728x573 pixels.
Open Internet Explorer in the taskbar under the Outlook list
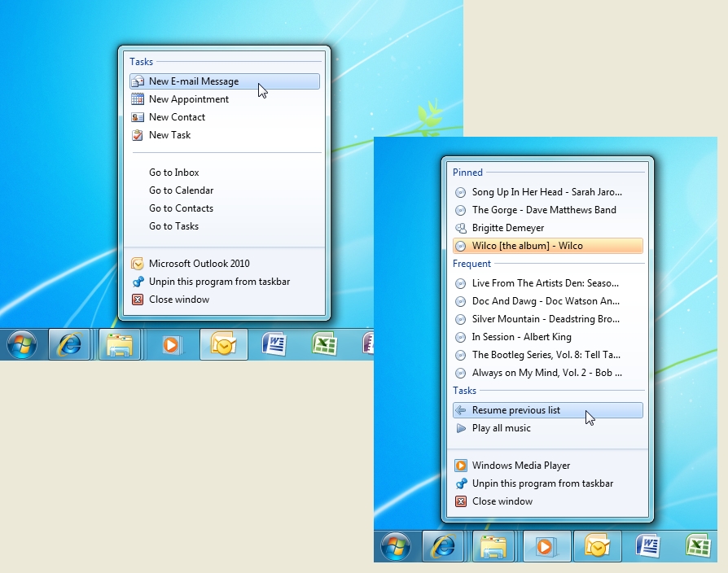point(69,345)
